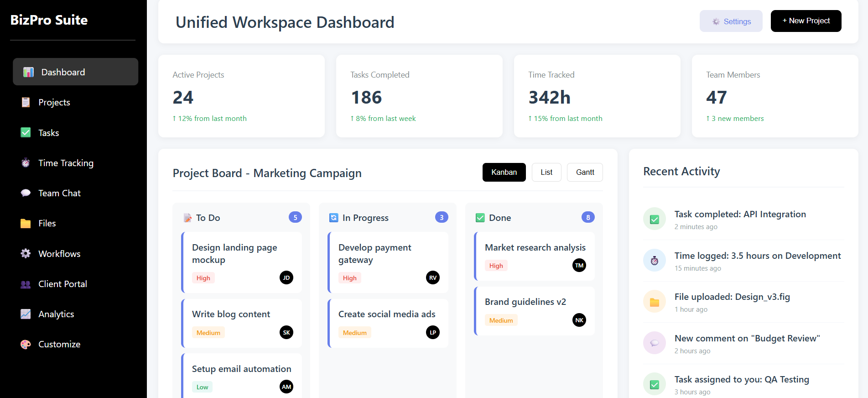Open the Create social media ads card
The width and height of the screenshot is (868, 398).
click(388, 323)
